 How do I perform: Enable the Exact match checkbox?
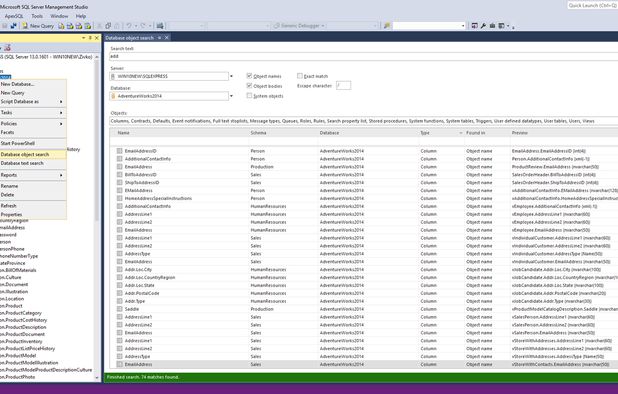tap(300, 76)
